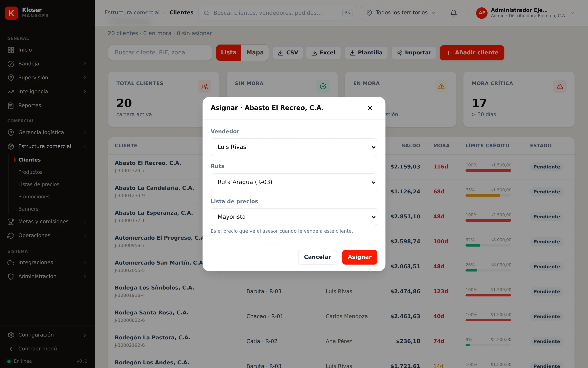This screenshot has width=588, height=368.
Task: Open the Ruta dropdown showing Ruta Aragua
Action: click(294, 182)
